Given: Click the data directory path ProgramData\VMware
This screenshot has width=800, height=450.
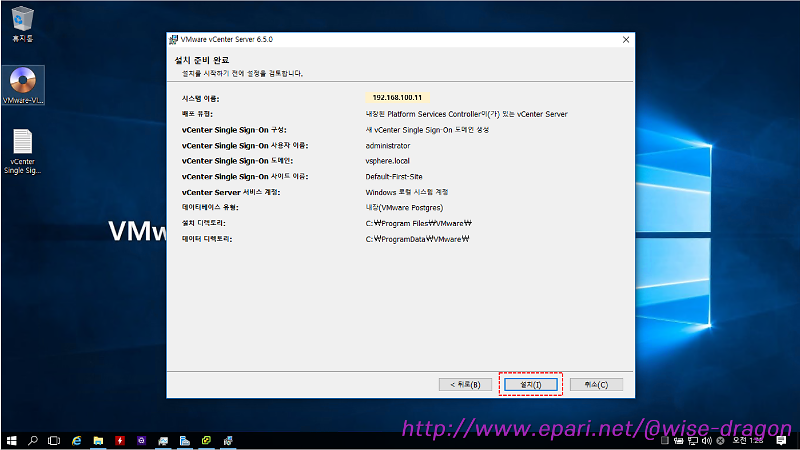Looking at the screenshot, I should point(417,239).
